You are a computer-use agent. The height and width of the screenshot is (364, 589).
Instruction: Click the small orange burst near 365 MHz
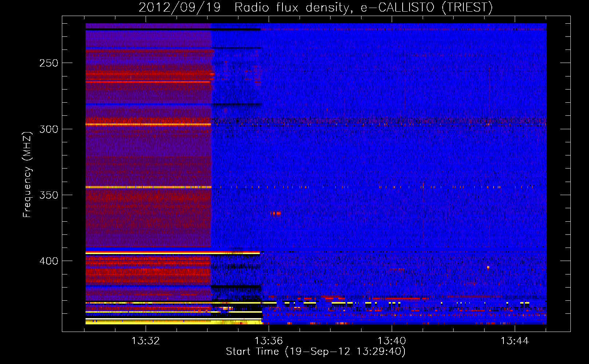[x=276, y=213]
